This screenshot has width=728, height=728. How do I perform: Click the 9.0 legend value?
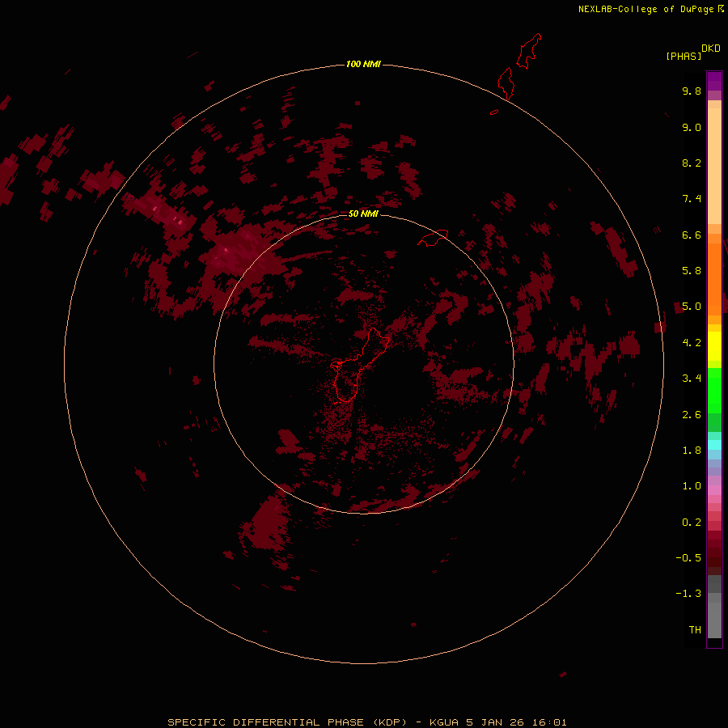point(692,127)
